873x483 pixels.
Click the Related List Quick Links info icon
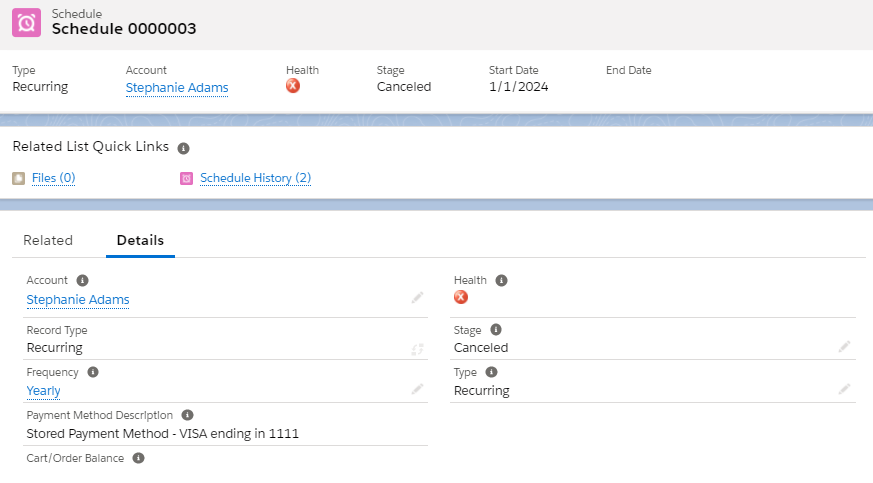(183, 148)
